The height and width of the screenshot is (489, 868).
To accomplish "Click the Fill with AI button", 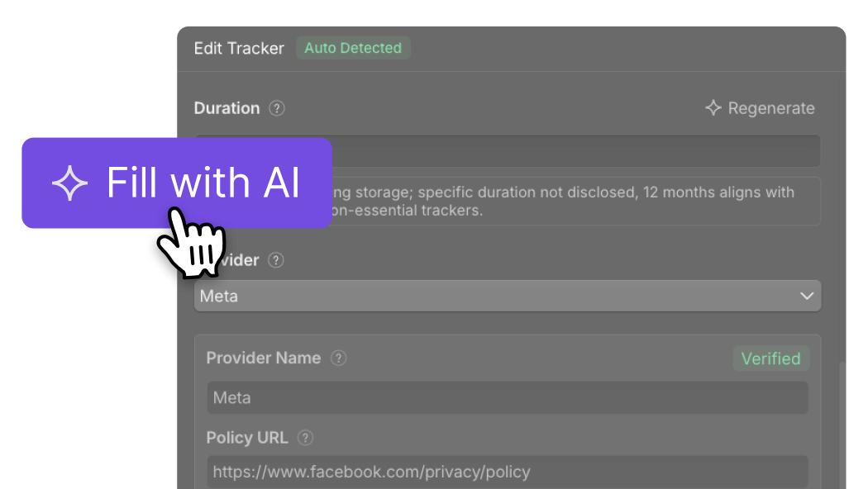I will pyautogui.click(x=177, y=183).
